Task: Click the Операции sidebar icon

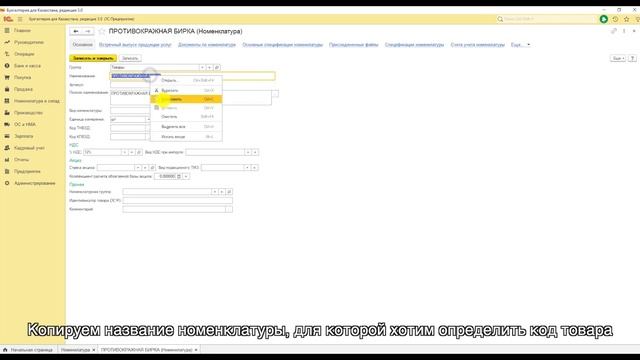Action: pyautogui.click(x=7, y=54)
